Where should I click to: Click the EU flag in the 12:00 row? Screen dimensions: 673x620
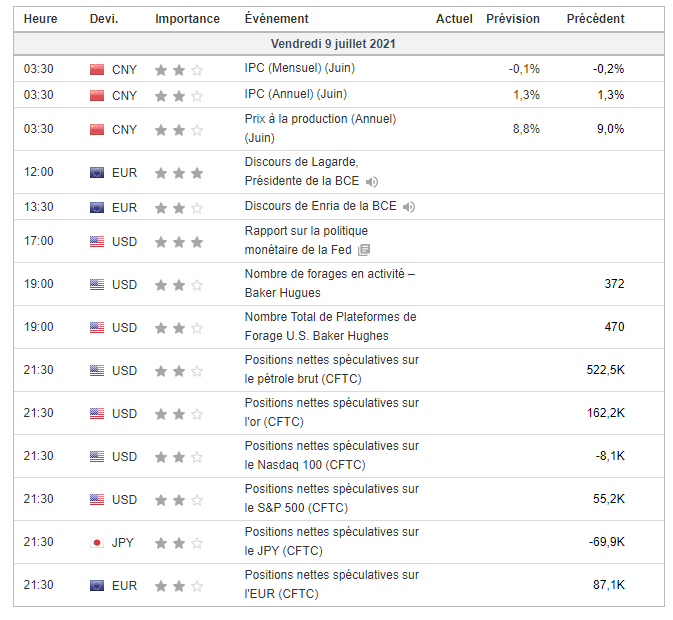[97, 173]
